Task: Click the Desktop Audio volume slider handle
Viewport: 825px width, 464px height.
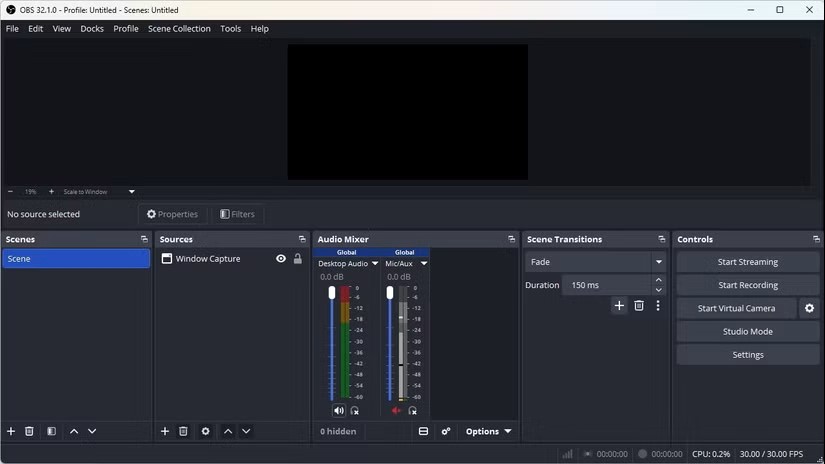Action: point(332,293)
